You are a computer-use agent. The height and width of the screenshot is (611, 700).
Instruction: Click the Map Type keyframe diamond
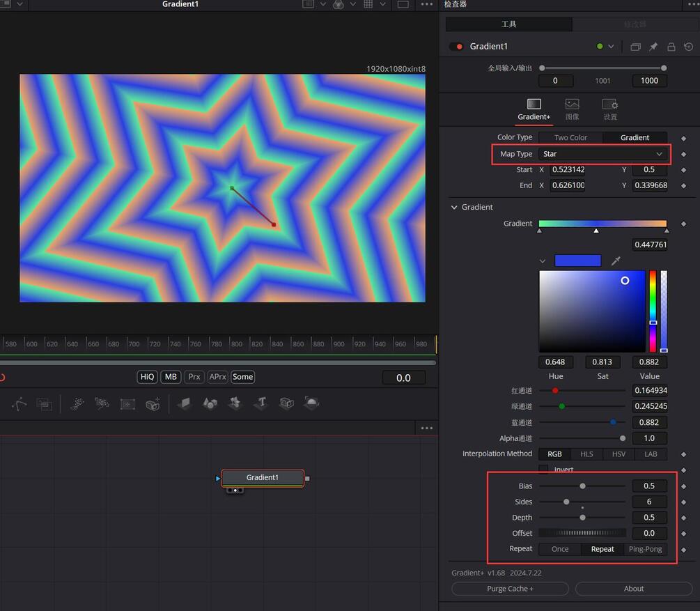[x=683, y=154]
